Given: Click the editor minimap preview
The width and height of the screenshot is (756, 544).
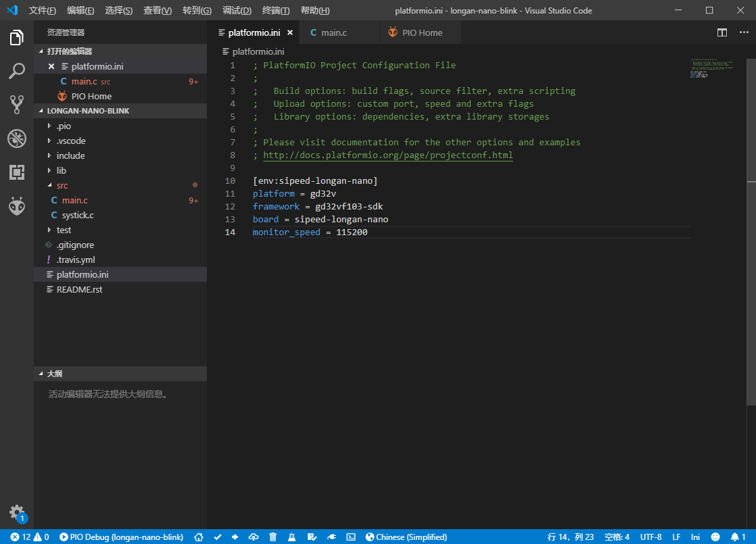Looking at the screenshot, I should coord(711,68).
